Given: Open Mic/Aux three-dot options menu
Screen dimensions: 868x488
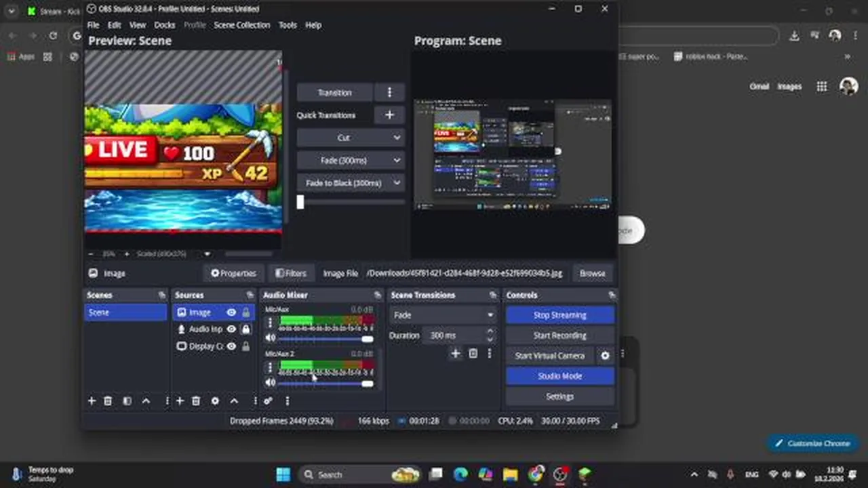Looking at the screenshot, I should tap(270, 323).
